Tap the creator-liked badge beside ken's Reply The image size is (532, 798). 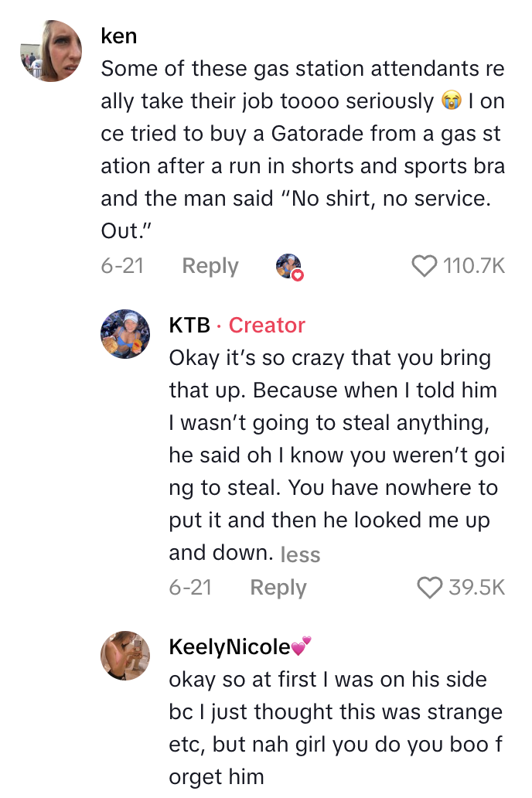coord(288,266)
